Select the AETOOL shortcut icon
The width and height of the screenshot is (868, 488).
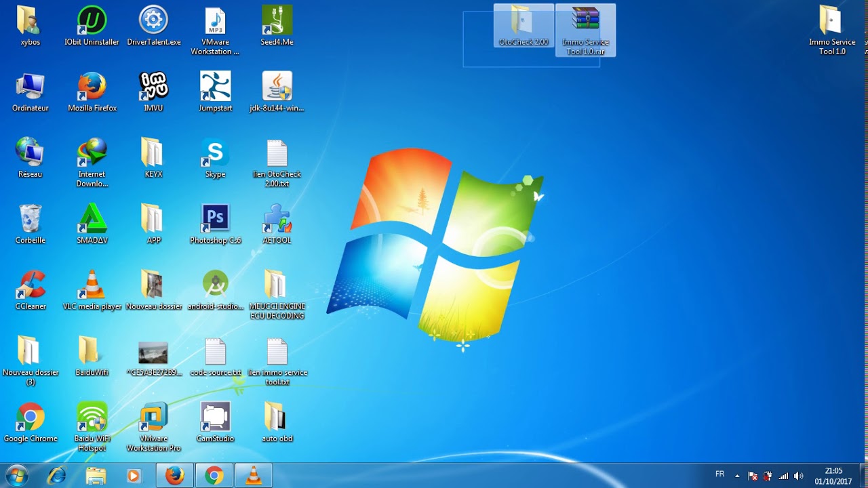click(x=277, y=218)
